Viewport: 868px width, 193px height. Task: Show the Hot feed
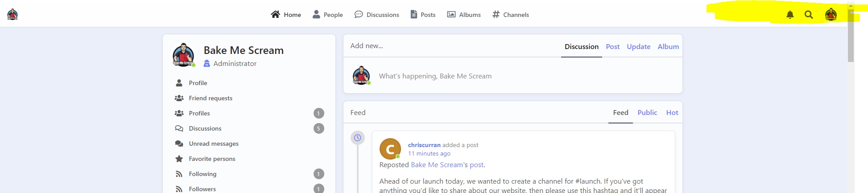coord(672,113)
